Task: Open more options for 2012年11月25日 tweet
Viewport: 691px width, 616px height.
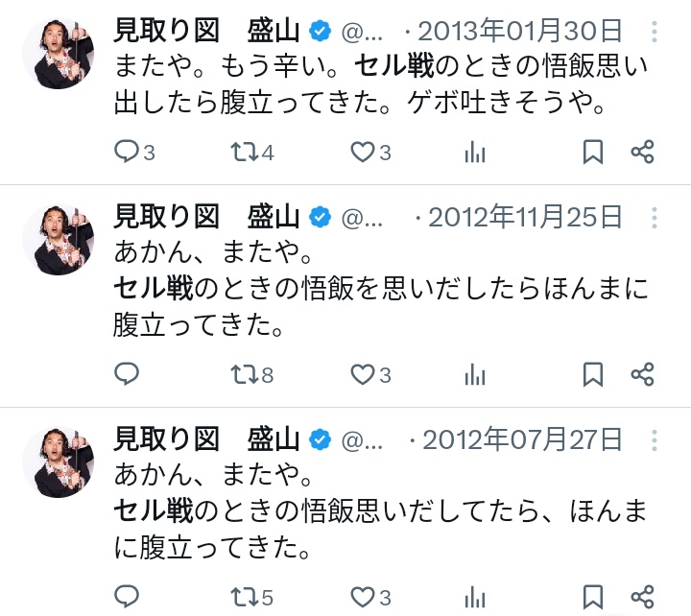Action: point(655,216)
